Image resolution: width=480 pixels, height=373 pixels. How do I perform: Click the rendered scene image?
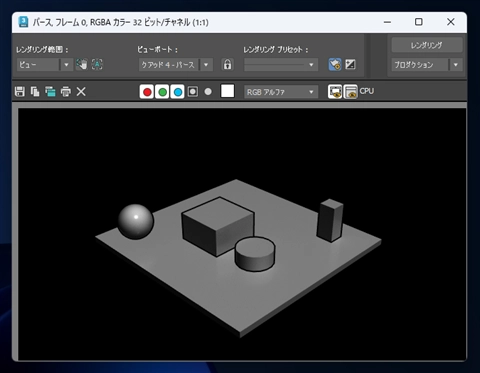pyautogui.click(x=242, y=234)
